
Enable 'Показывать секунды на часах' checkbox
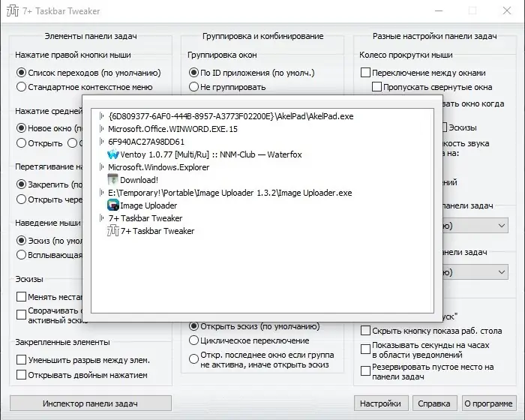(x=365, y=349)
